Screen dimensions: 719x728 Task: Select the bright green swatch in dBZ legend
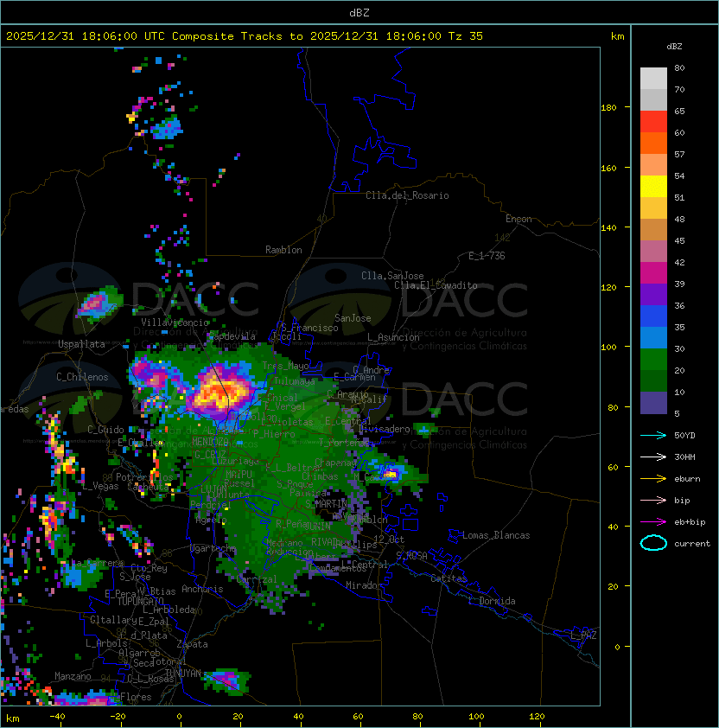click(653, 360)
